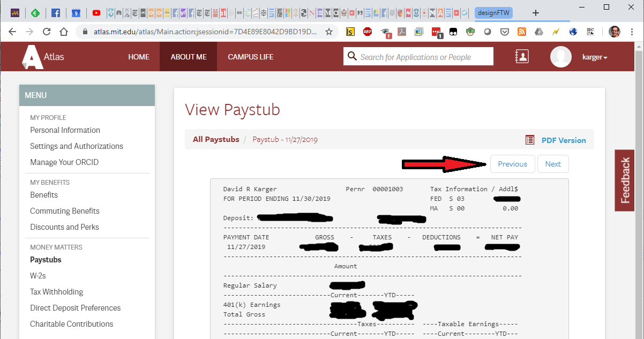Go to the browser home page icon
The image size is (644, 339).
64,32
